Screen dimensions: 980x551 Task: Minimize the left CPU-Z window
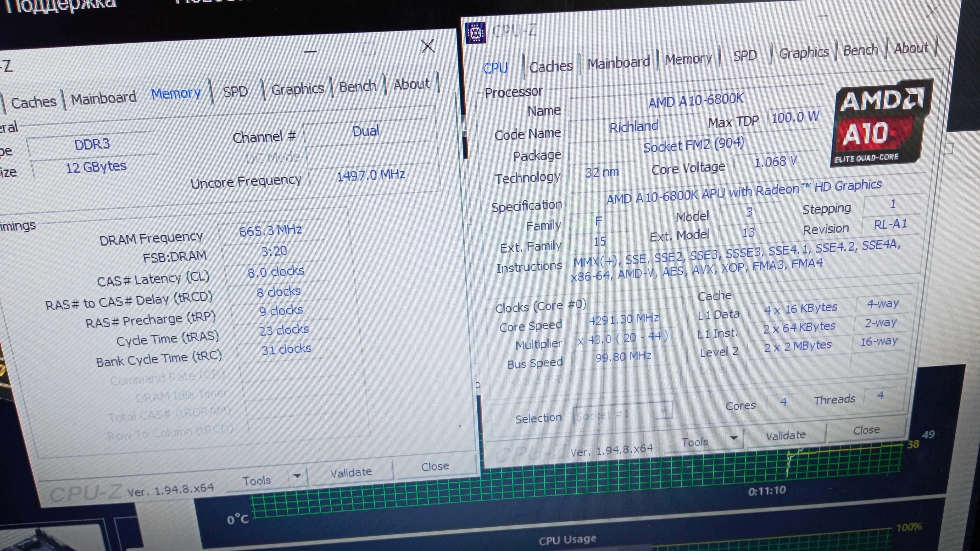pyautogui.click(x=310, y=51)
